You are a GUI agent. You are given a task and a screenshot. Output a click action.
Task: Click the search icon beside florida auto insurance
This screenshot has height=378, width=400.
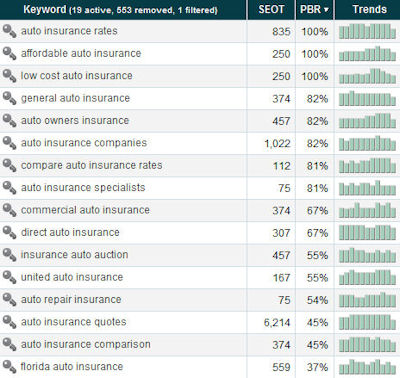[9, 367]
